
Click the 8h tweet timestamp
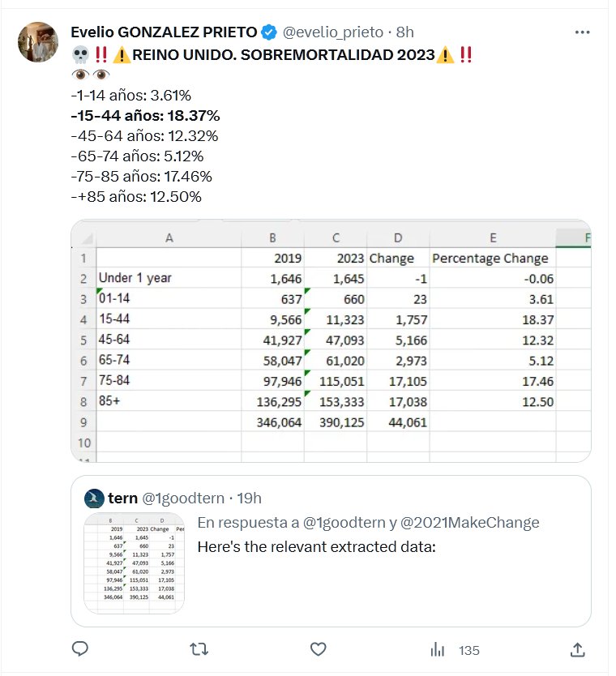tap(404, 32)
